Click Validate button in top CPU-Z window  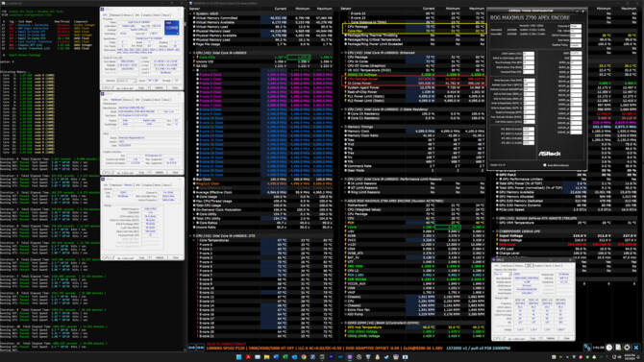click(159, 87)
